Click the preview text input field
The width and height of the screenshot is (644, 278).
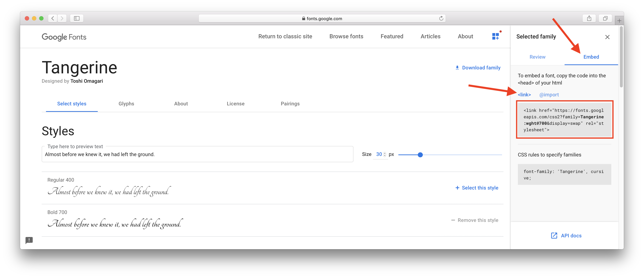coord(197,154)
